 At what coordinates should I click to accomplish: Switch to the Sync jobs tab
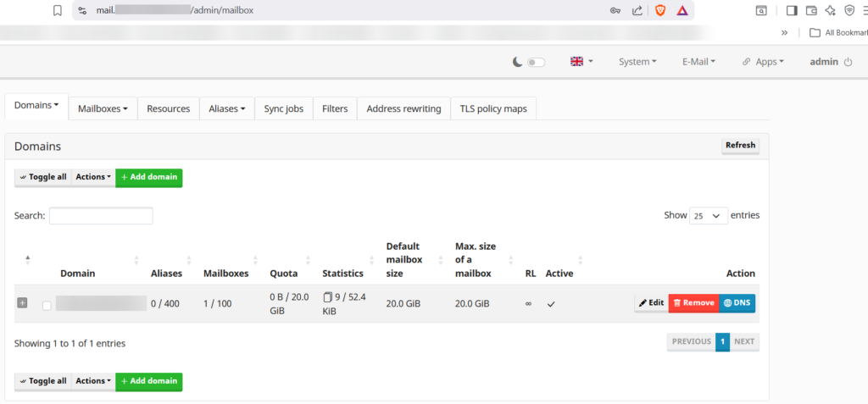coord(283,108)
